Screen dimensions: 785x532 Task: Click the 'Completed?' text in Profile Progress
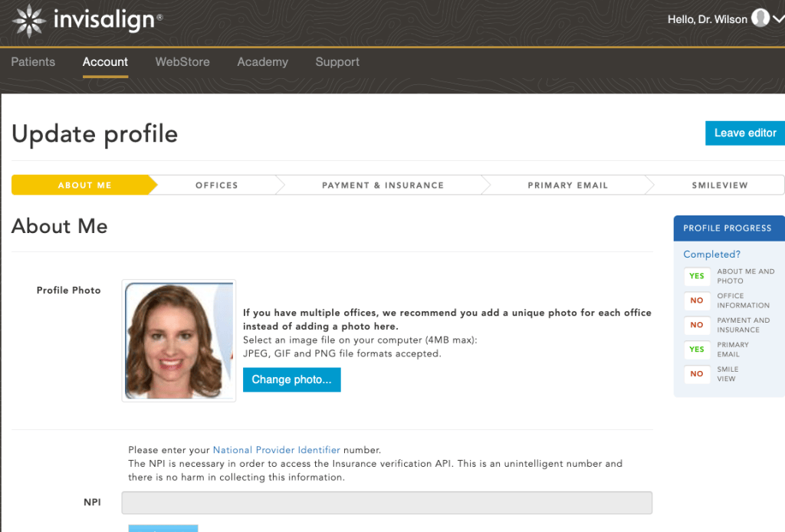[711, 255]
